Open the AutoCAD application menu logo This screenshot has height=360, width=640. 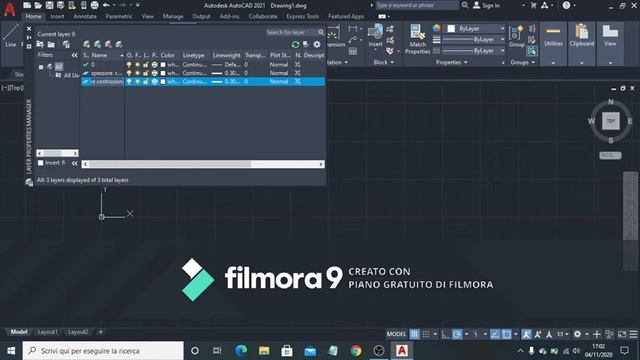[10, 8]
